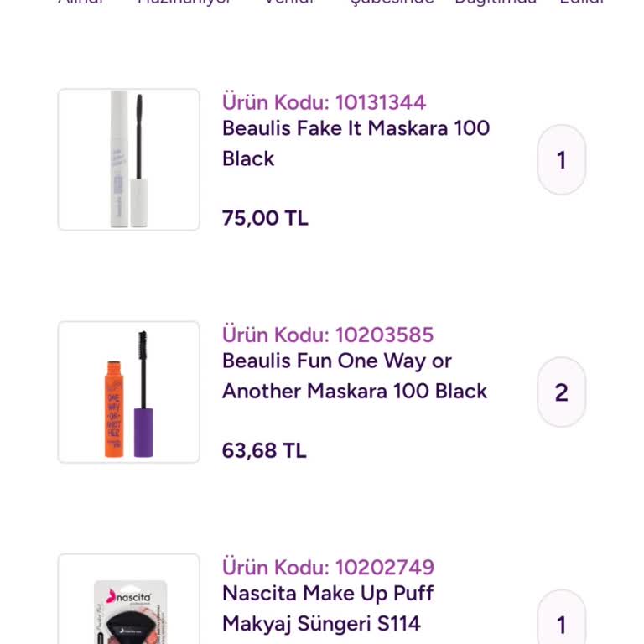This screenshot has width=644, height=644.
Task: Select the Dağıtımda status step
Action: (x=495, y=3)
